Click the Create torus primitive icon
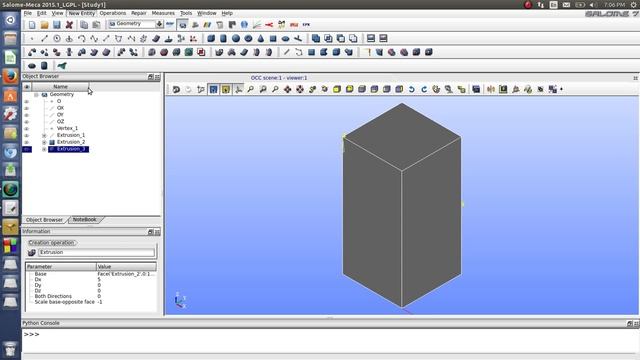640x360 pixels. [x=248, y=38]
